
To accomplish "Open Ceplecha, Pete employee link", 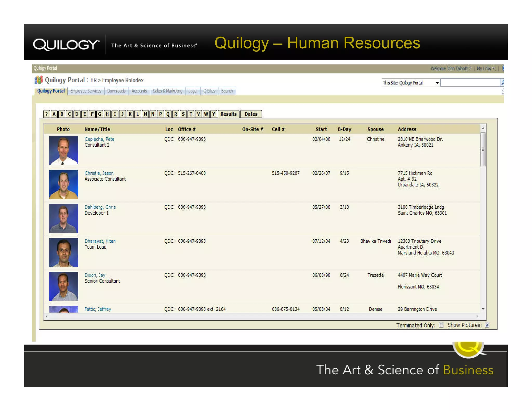I will [99, 139].
